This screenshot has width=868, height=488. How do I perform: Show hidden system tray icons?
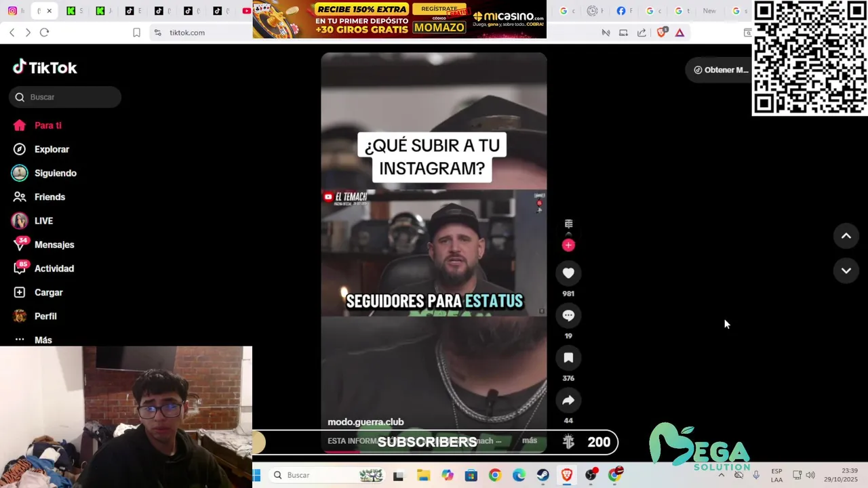coord(721,475)
